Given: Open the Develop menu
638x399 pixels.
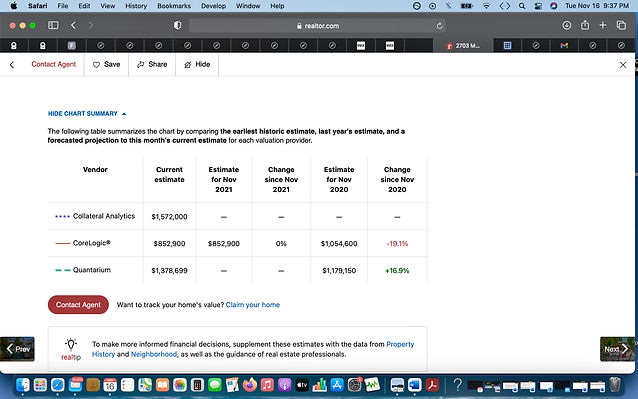Looking at the screenshot, I should [x=213, y=6].
